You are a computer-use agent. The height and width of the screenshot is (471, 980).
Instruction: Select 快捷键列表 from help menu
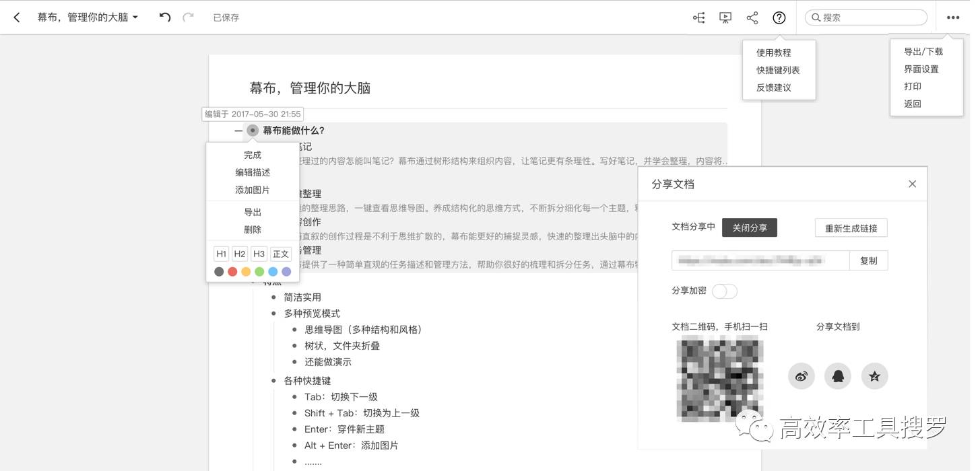[778, 70]
